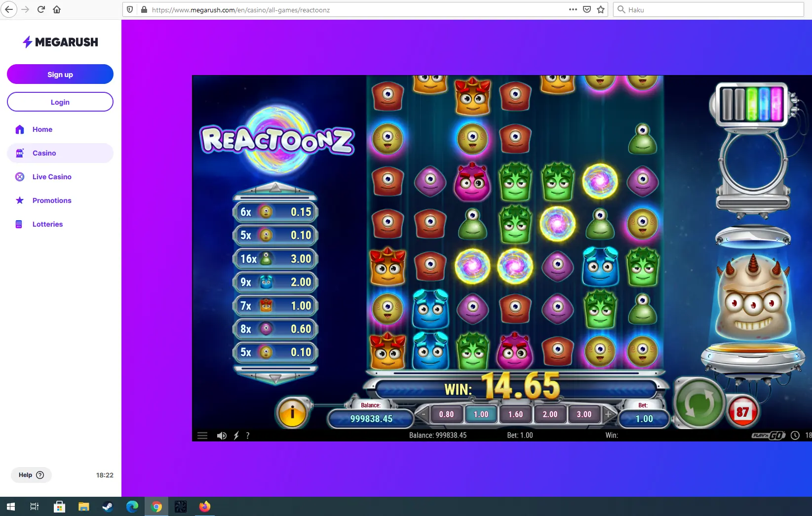Open Task View on taskbar
812x516 pixels.
click(x=35, y=507)
